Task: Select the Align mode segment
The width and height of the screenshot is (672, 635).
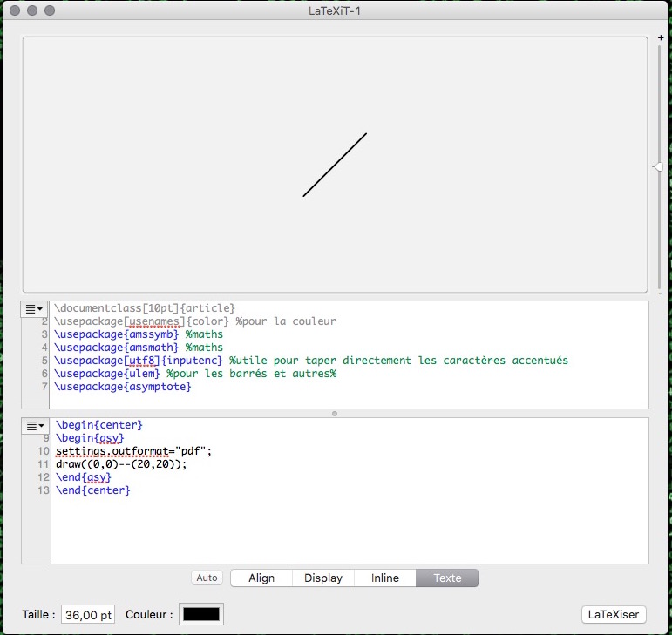Action: [x=261, y=578]
